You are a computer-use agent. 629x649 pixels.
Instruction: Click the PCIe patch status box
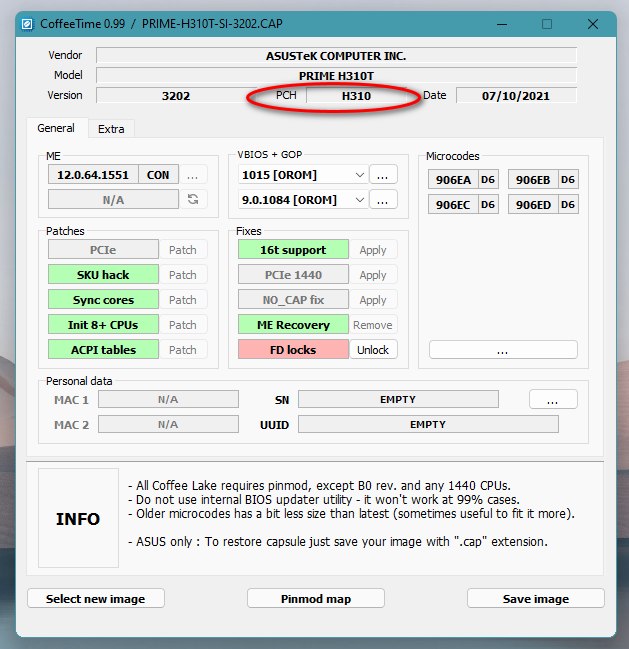(103, 250)
